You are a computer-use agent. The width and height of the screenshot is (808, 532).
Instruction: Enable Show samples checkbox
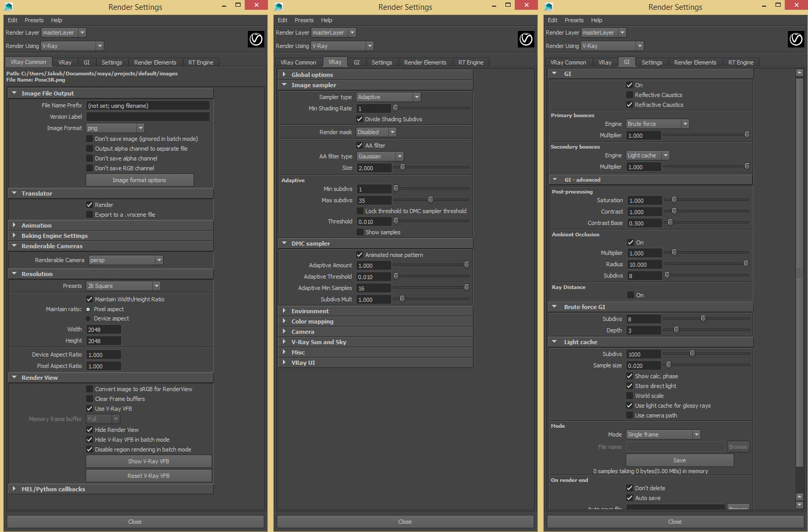360,232
